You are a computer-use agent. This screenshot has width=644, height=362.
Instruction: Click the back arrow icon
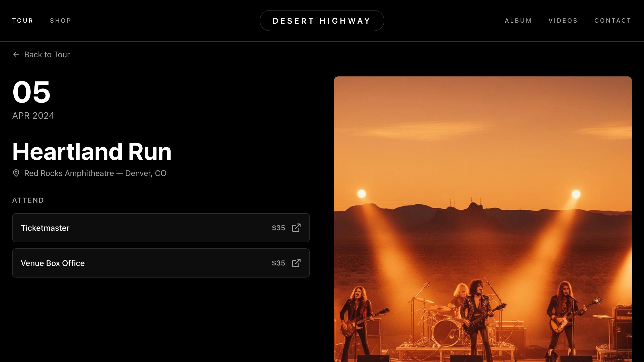[x=16, y=54]
